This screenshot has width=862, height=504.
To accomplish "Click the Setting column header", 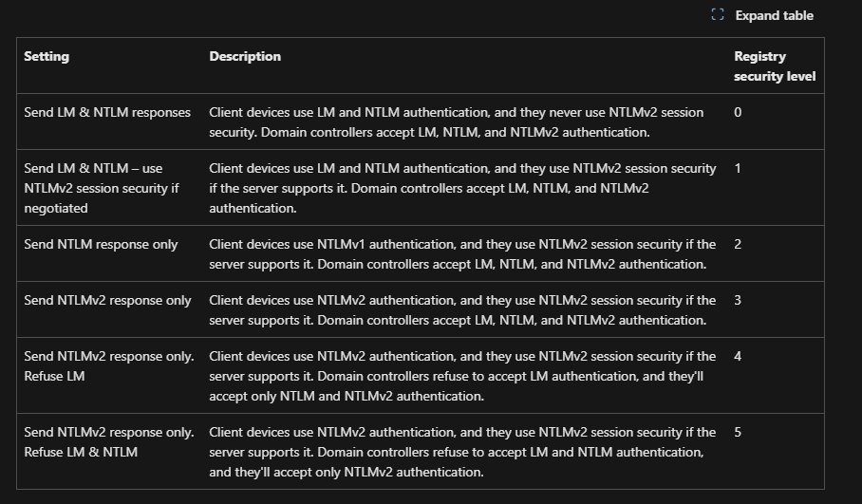I will pyautogui.click(x=47, y=56).
